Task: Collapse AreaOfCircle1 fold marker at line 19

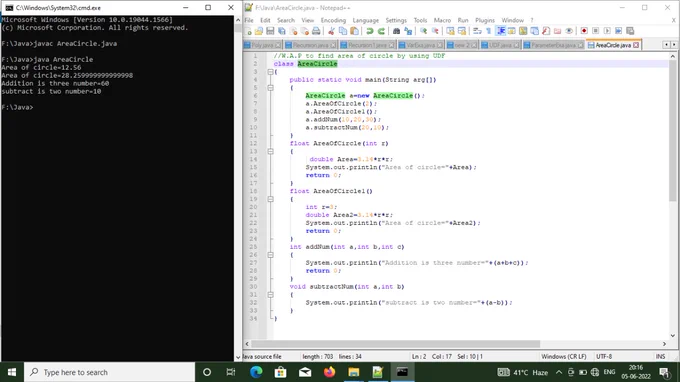Action: 270,199
